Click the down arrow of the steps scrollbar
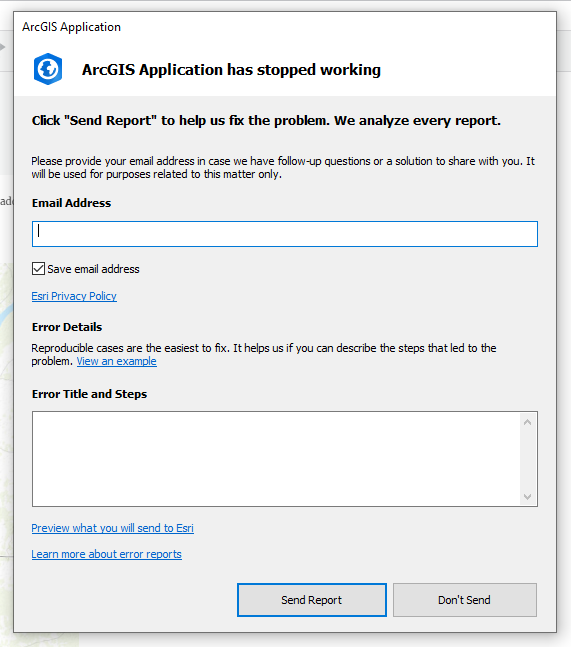The image size is (571, 647). (x=527, y=497)
